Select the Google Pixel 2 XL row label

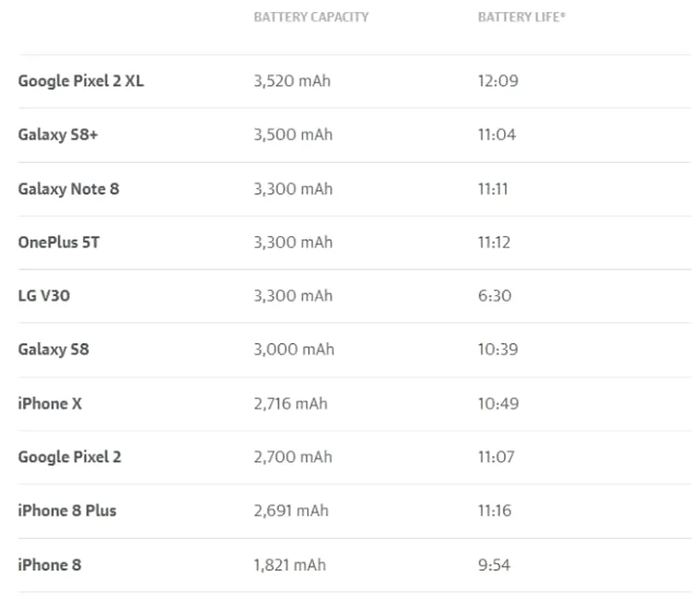tap(80, 81)
